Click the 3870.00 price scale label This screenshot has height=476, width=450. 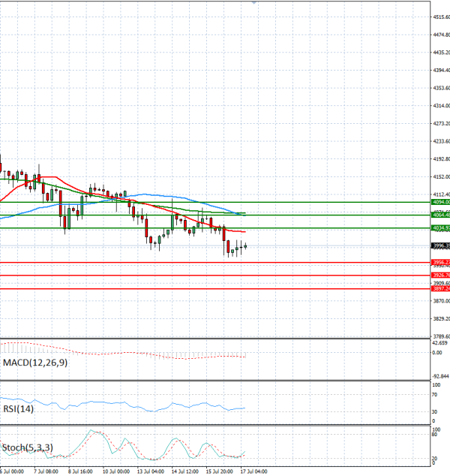click(442, 301)
